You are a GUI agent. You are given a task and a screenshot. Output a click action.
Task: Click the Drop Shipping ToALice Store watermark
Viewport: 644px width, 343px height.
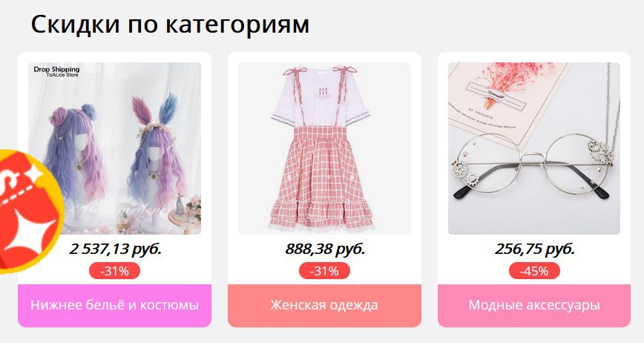(56, 71)
